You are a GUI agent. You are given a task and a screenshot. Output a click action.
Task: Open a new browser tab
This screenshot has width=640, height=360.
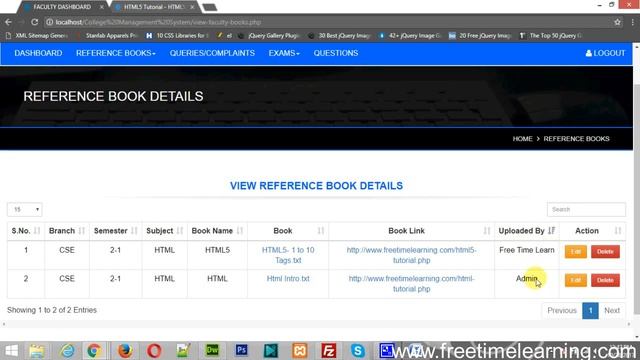[x=209, y=7]
